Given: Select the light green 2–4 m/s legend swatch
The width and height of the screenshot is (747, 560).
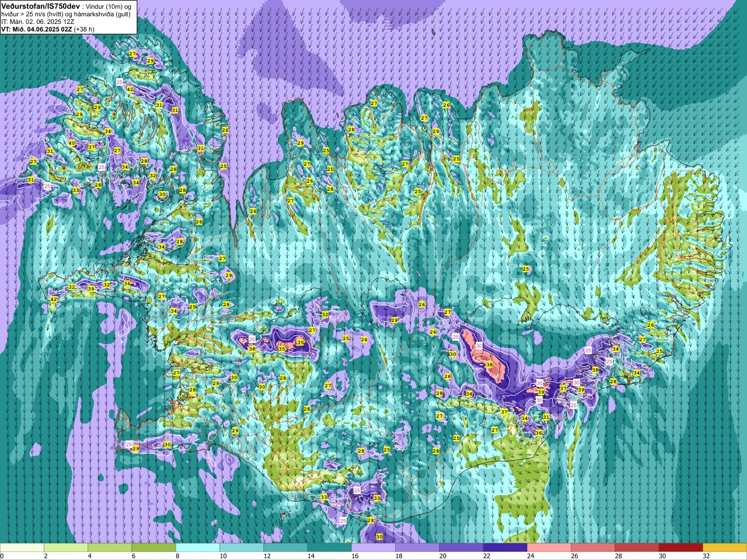Looking at the screenshot, I should pos(66,548).
